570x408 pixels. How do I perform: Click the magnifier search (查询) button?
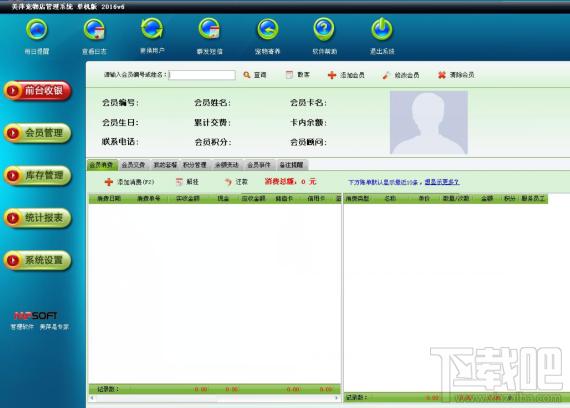(x=255, y=75)
